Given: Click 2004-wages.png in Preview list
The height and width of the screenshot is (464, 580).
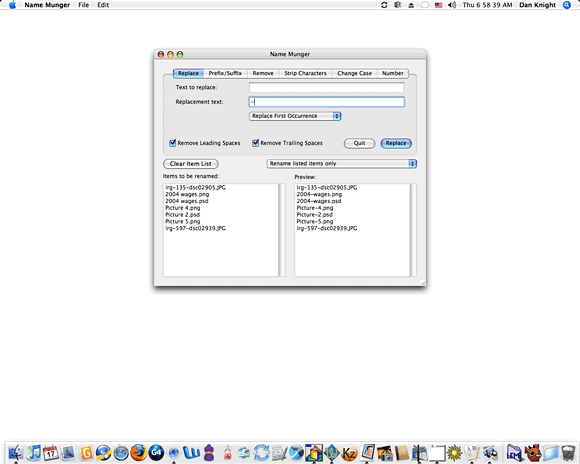Looking at the screenshot, I should [319, 194].
